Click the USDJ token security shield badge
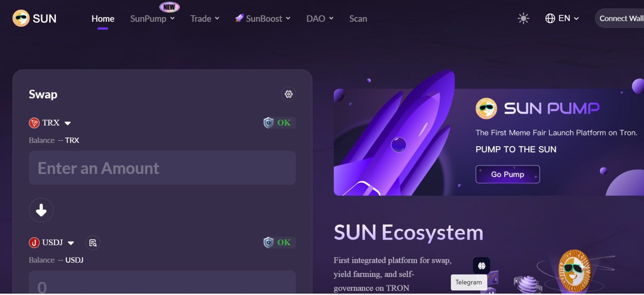Image resolution: width=644 pixels, height=295 pixels. pos(268,242)
